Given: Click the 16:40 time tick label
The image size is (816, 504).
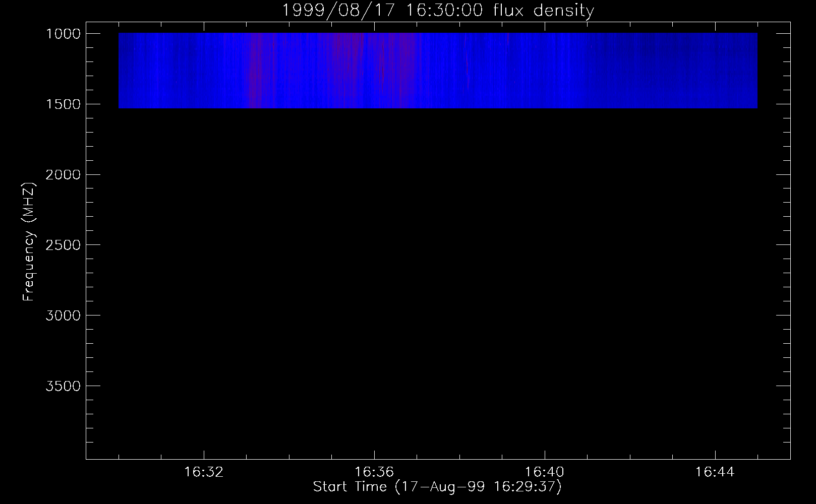Looking at the screenshot, I should coord(545,472).
